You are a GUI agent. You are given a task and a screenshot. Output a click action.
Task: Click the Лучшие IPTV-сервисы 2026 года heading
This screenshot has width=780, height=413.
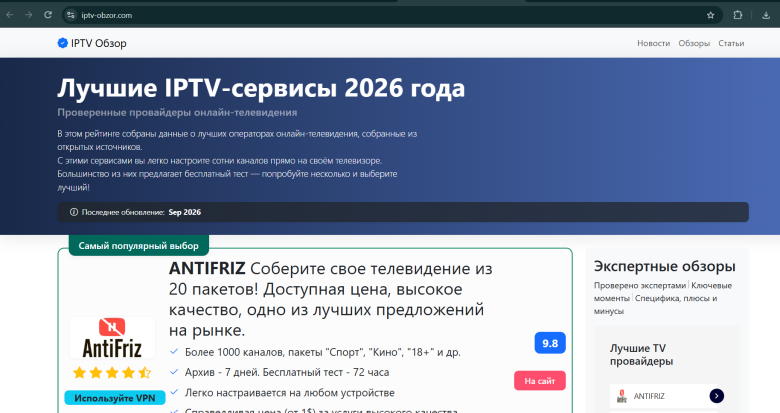261,88
